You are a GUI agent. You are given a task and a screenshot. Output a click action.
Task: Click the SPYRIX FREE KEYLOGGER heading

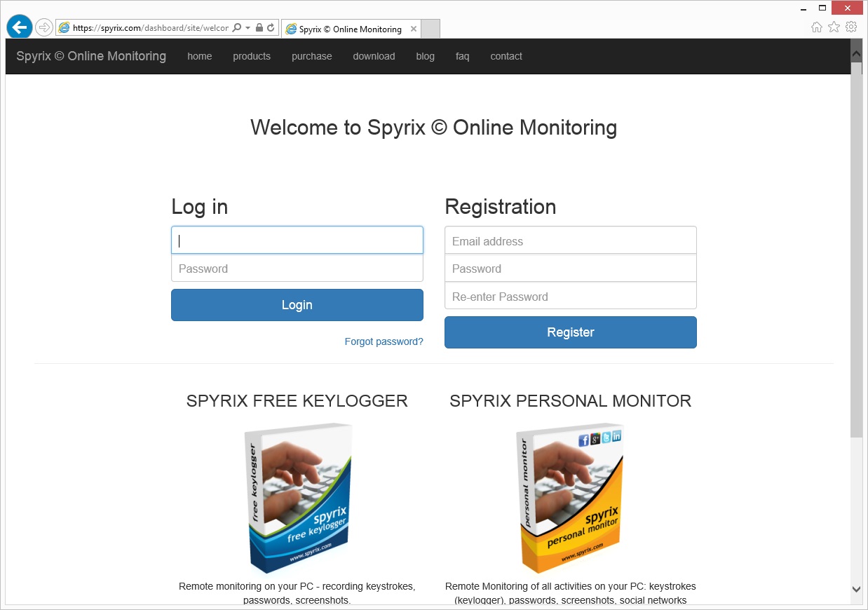(x=297, y=401)
